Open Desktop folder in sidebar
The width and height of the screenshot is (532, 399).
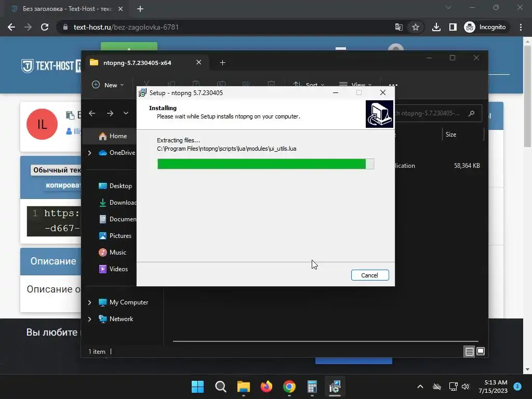pos(115,186)
